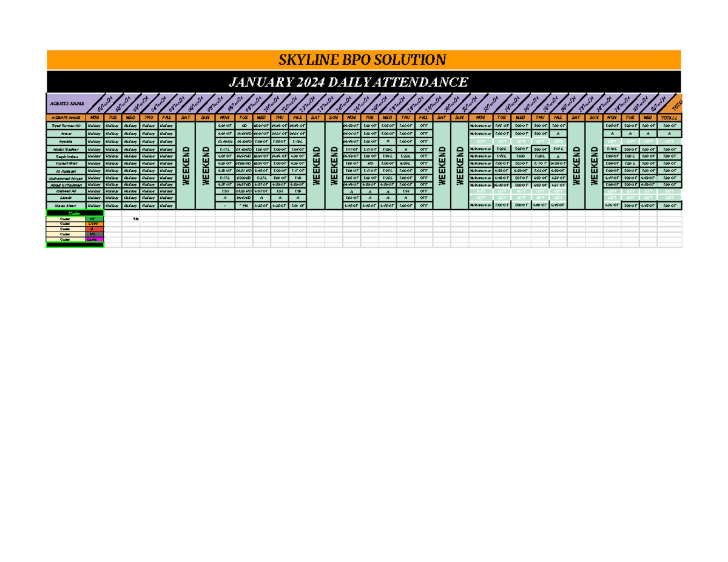The image size is (728, 562).
Task: Click the first WEEKEND merged column
Action: pos(186,164)
